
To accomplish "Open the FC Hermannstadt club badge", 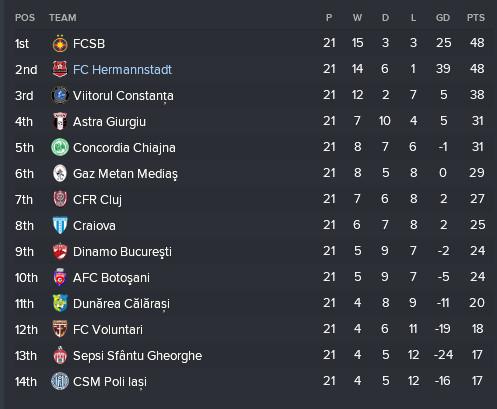I will coord(60,69).
